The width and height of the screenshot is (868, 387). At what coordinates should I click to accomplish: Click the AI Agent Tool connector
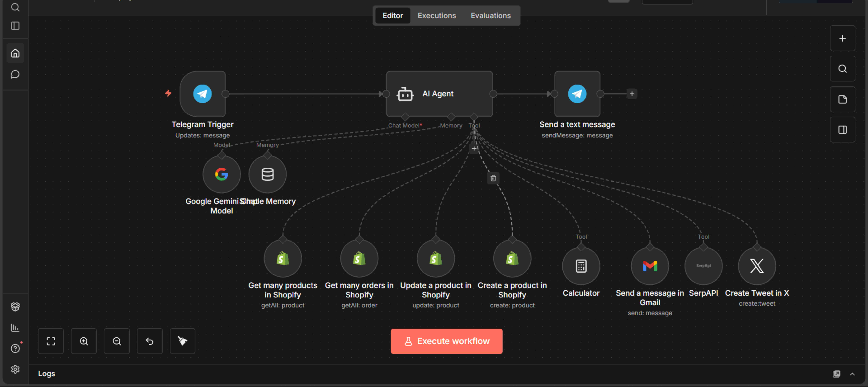(x=474, y=117)
